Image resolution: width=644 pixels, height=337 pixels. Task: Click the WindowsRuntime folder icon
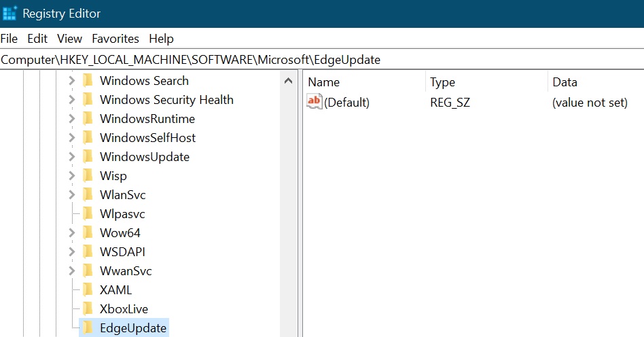(88, 119)
